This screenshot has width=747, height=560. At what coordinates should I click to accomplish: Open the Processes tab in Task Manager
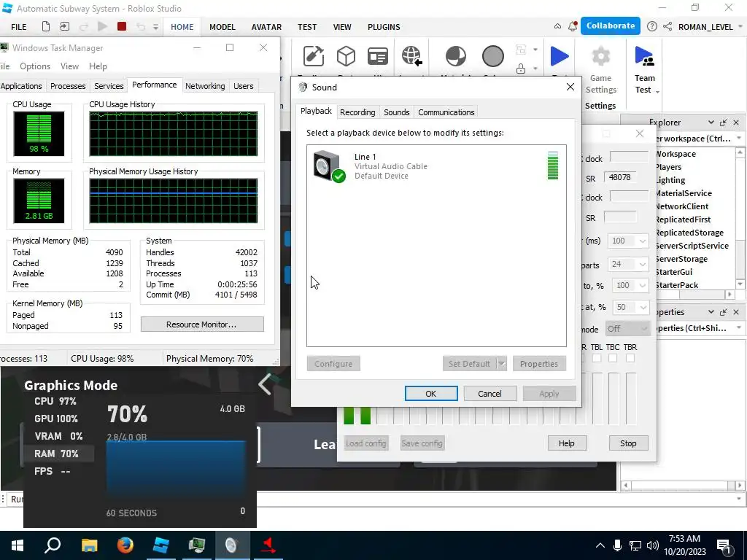click(x=68, y=86)
